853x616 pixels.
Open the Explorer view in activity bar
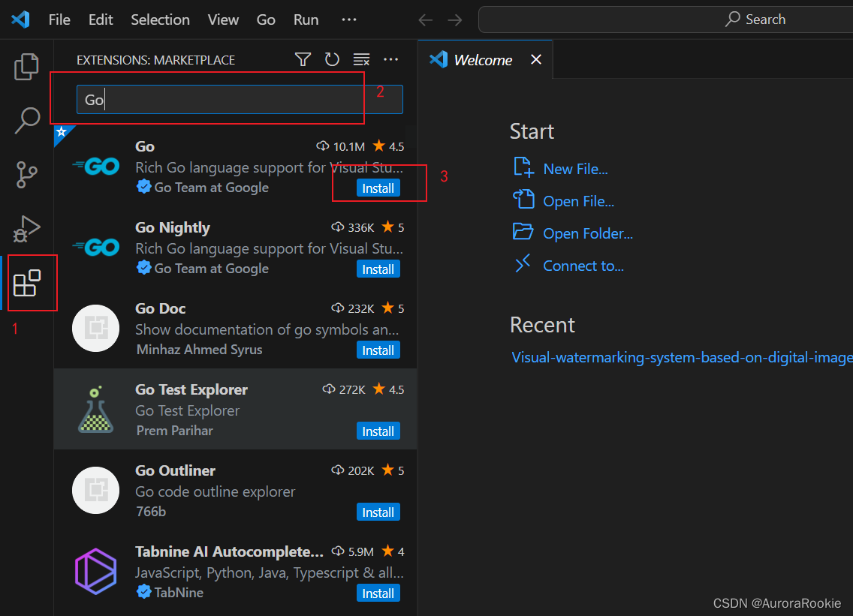coord(26,66)
